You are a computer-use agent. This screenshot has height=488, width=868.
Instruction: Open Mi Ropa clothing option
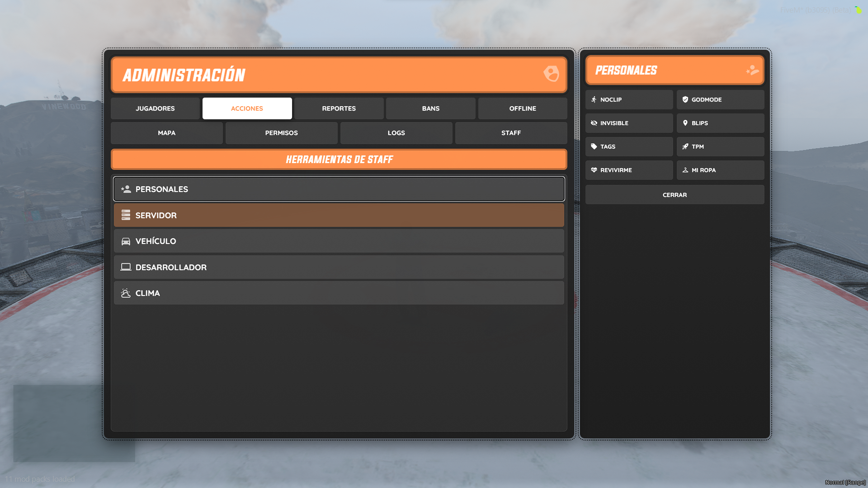pos(720,170)
